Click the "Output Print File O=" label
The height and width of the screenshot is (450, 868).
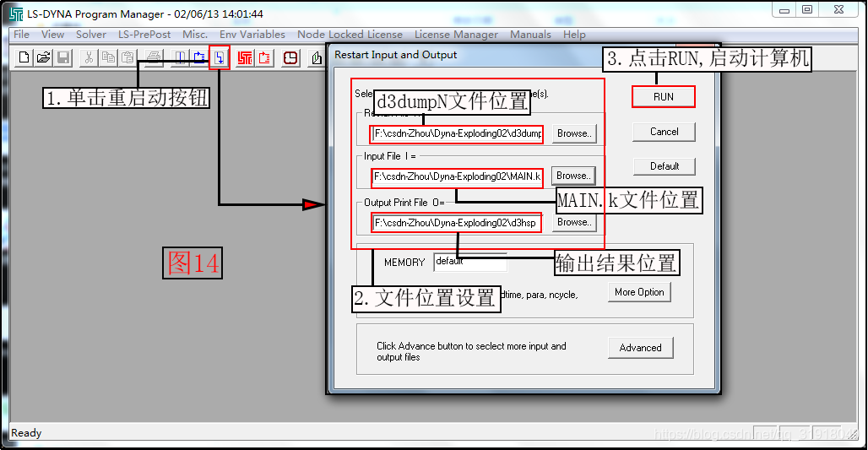click(x=404, y=203)
